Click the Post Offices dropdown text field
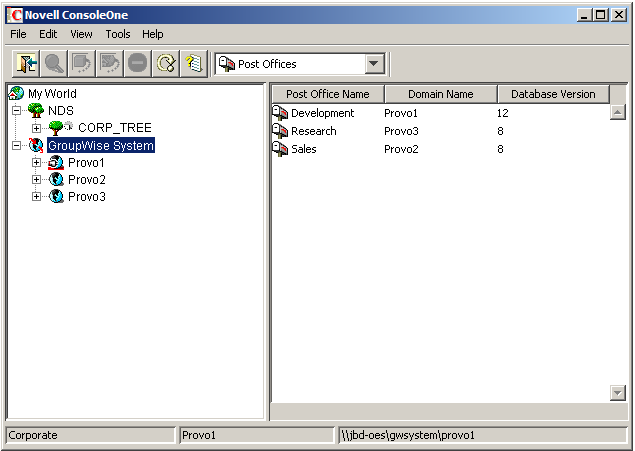 point(290,64)
